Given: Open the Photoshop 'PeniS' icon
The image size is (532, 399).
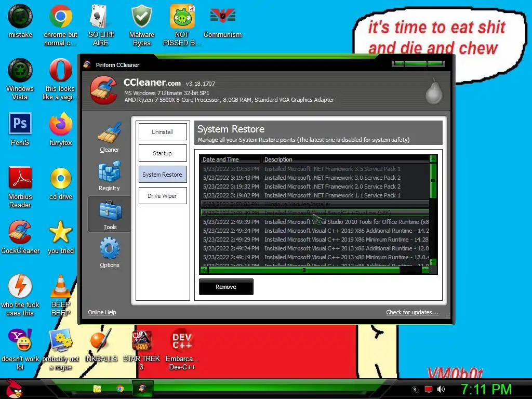Looking at the screenshot, I should [x=20, y=129].
